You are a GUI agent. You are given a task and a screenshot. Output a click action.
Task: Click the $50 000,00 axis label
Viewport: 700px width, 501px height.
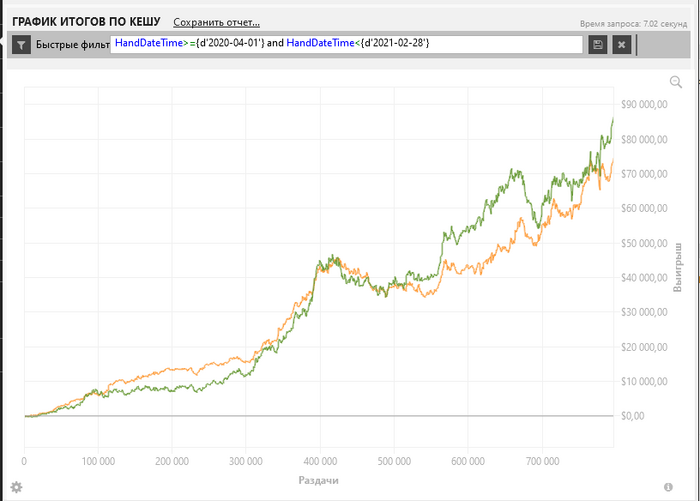[644, 243]
